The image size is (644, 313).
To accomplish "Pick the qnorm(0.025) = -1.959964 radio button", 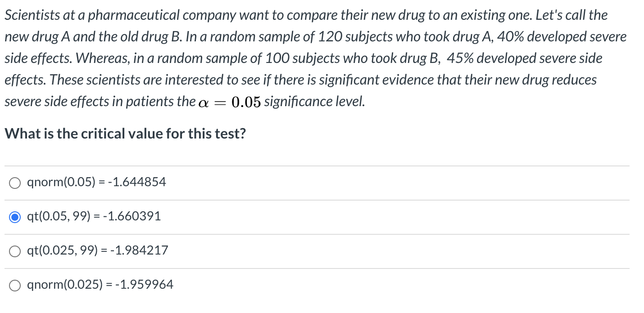I will (x=15, y=285).
